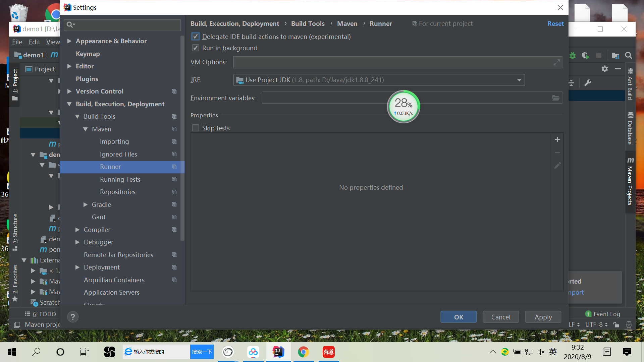Toggle Run in background checkbox
This screenshot has height=362, width=644.
click(x=195, y=48)
